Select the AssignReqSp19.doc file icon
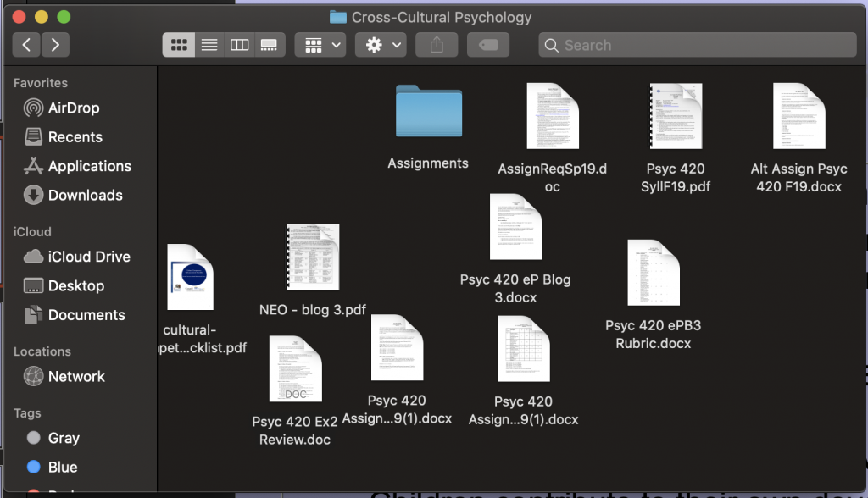This screenshot has width=868, height=498. point(553,116)
